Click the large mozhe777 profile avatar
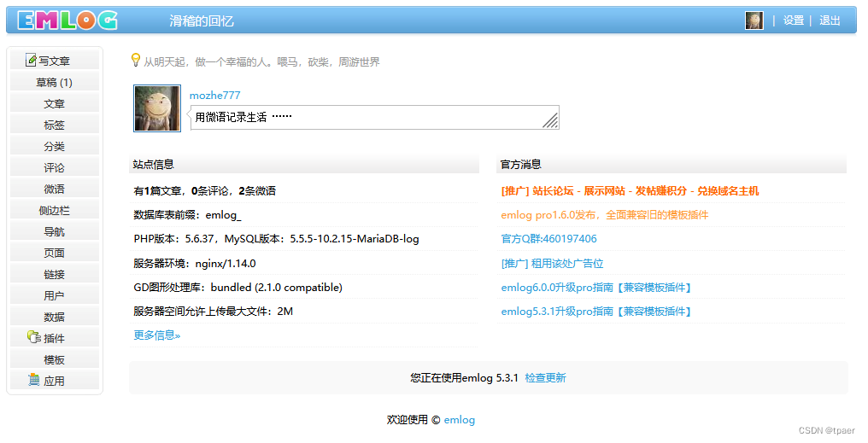 click(157, 108)
